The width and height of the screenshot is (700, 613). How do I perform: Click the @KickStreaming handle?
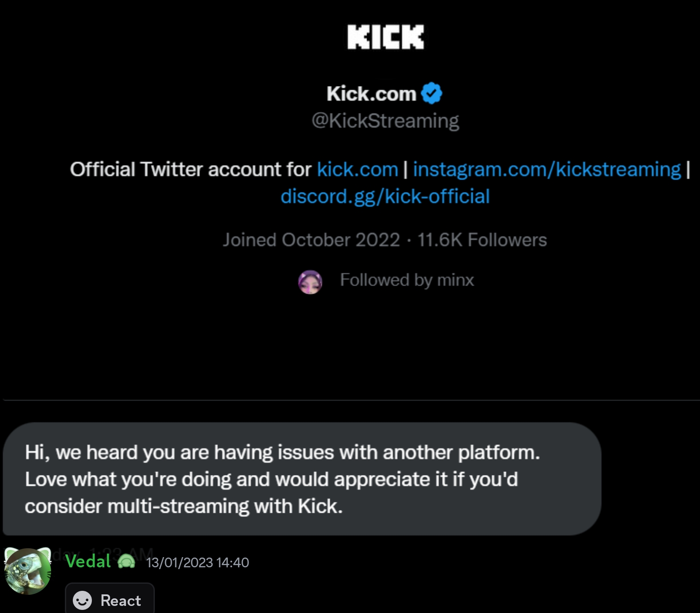385,121
